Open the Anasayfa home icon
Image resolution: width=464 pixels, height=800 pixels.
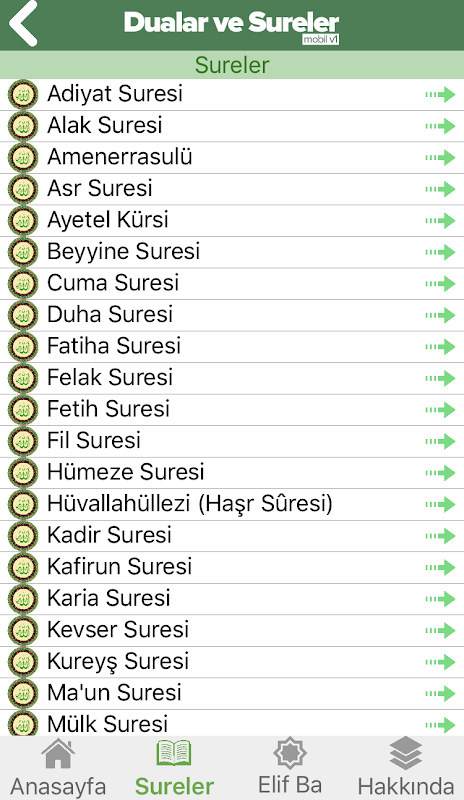58,753
